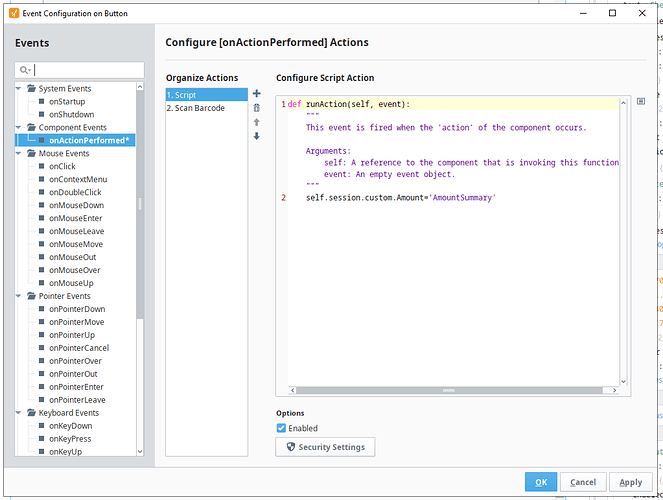The image size is (663, 500).
Task: Uncheck the Enabled checkbox
Action: tap(281, 428)
